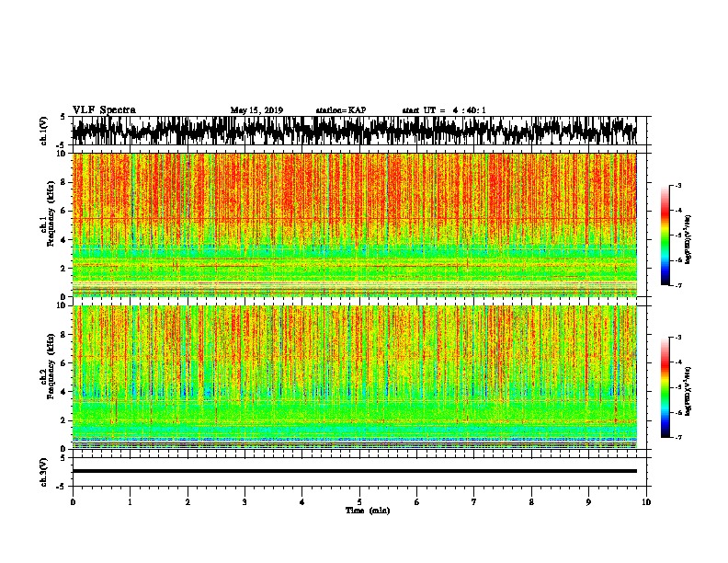The width and height of the screenshot is (728, 563).
Task: Click the "VLF Spectra" plot title
Action: [104, 110]
